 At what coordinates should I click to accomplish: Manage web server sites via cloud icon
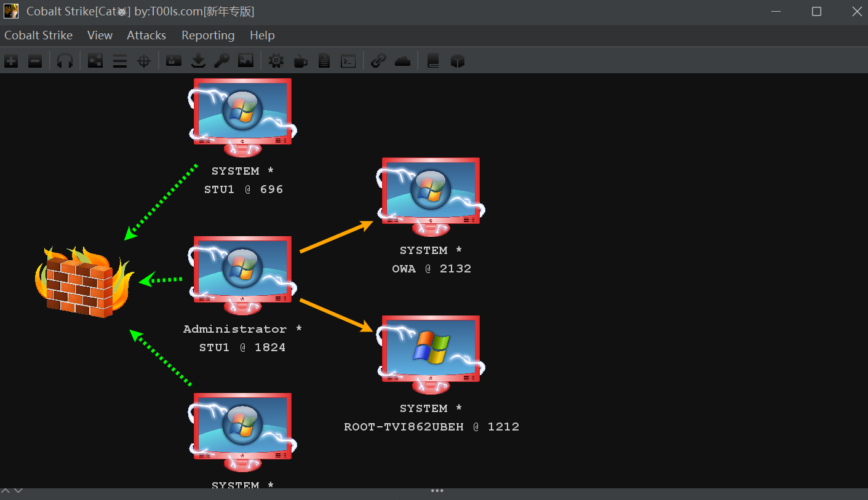(402, 61)
